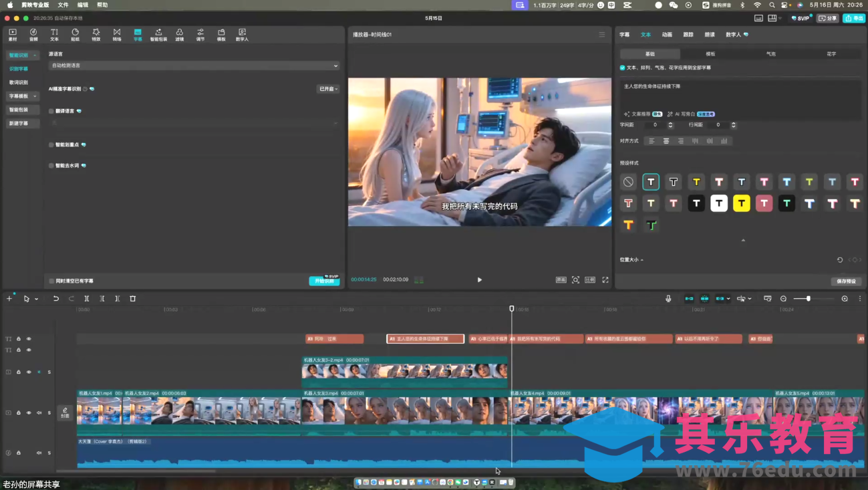Image resolution: width=868 pixels, height=490 pixels.
Task: Enable the 翻译语言 translation checkbox
Action: [x=51, y=111]
